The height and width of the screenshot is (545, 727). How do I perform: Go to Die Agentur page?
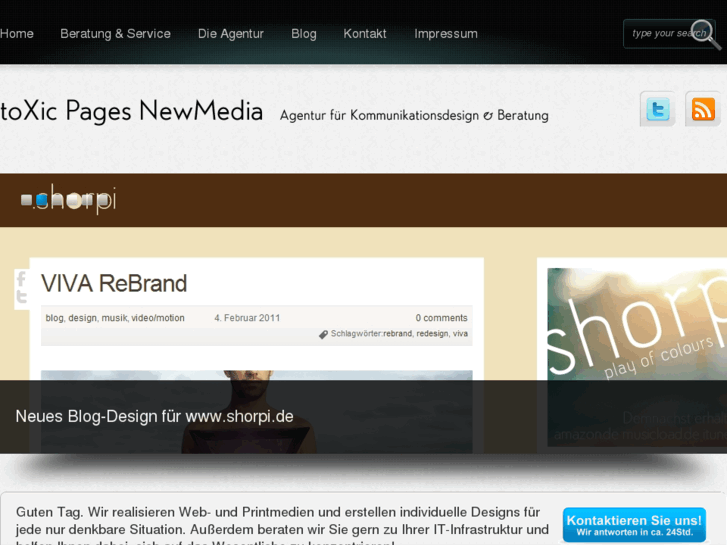(231, 34)
